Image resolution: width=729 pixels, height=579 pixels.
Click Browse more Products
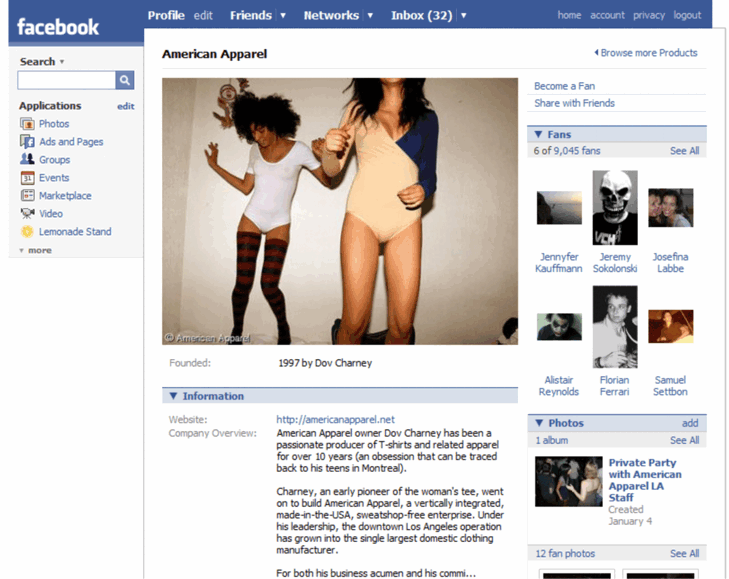click(646, 53)
